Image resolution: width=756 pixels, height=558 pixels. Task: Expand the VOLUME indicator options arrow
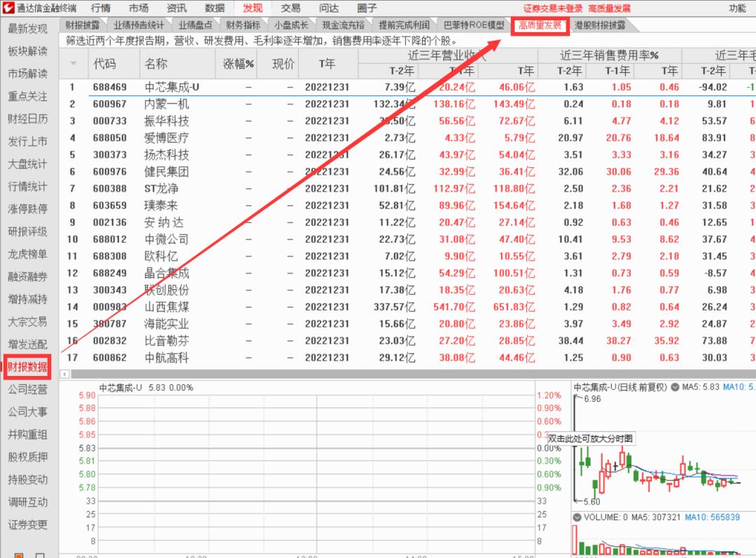tap(577, 517)
